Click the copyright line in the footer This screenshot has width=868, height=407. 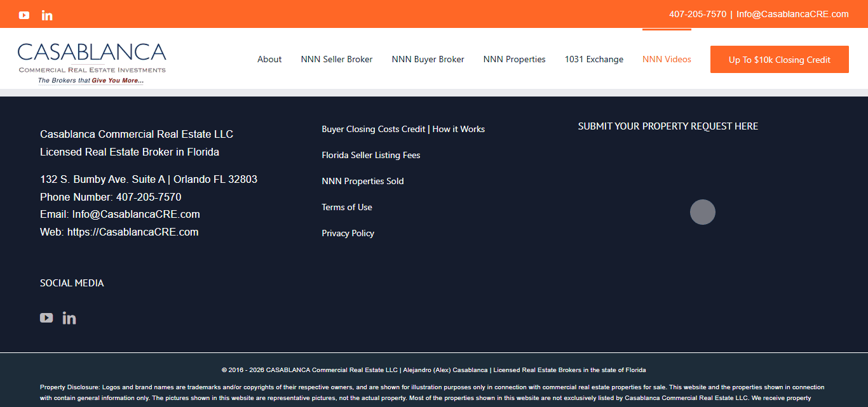tap(434, 370)
